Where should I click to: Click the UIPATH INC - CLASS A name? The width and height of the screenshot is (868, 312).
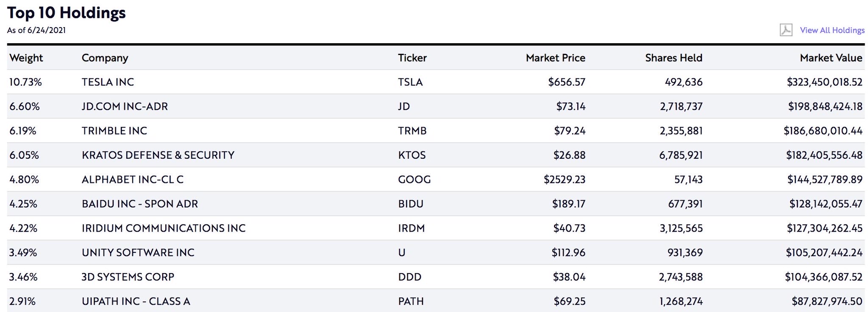[x=136, y=301]
